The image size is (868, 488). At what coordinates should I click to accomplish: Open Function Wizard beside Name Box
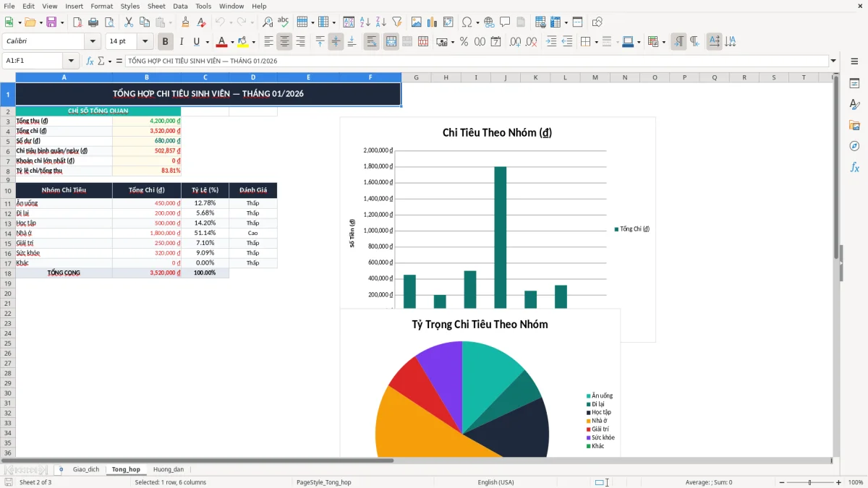(90, 61)
